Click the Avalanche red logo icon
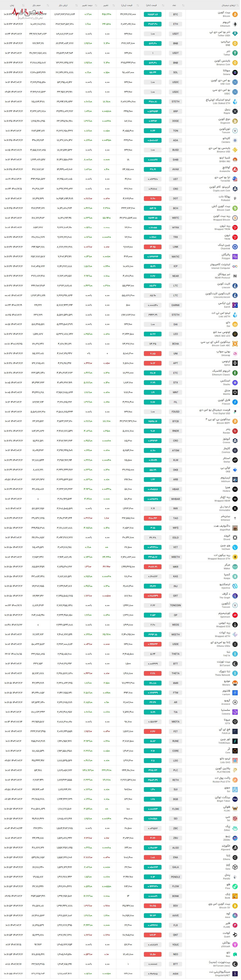The height and width of the screenshot is (980, 241). 235,170
